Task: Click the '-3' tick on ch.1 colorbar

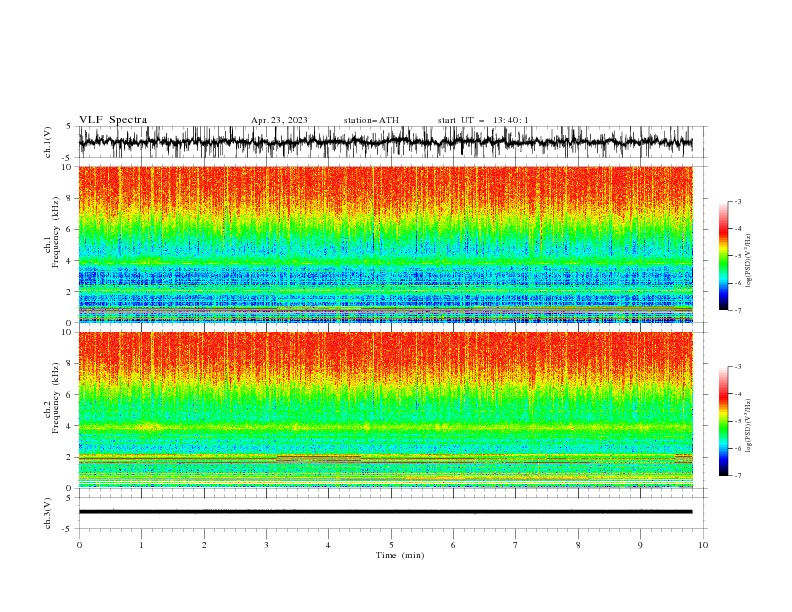Action: [738, 201]
